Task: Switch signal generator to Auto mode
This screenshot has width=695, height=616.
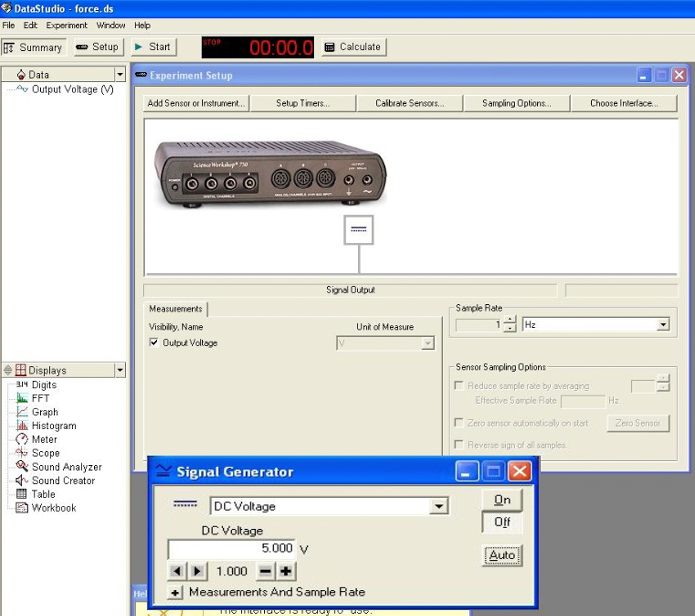Action: 502,555
